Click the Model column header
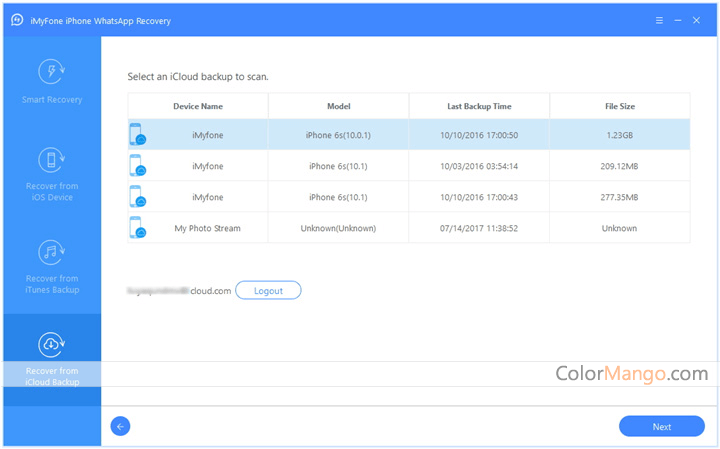The image size is (720, 449). 338,106
